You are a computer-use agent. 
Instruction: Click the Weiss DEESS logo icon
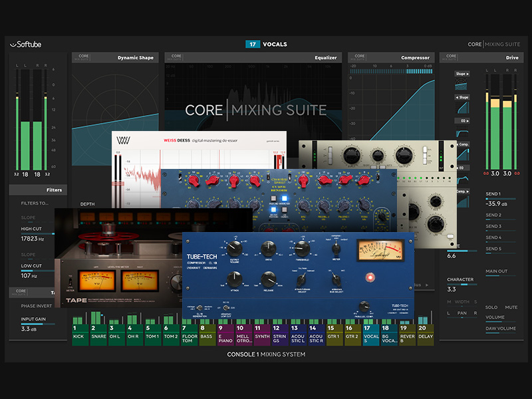(x=122, y=140)
